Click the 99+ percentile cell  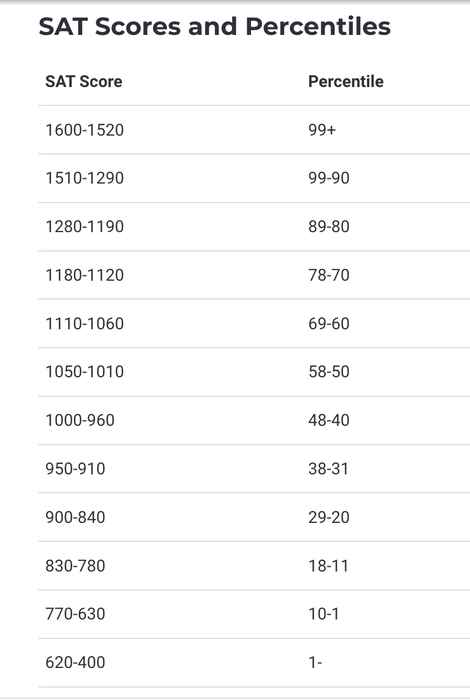point(322,130)
